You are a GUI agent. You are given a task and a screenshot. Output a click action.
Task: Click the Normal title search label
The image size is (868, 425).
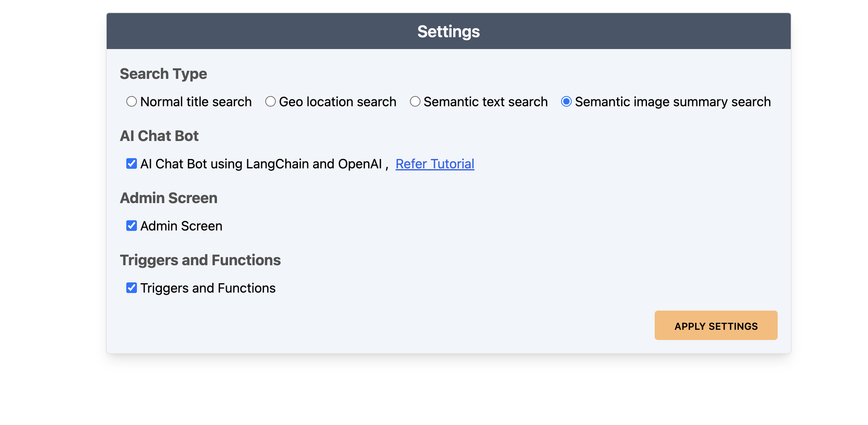tap(196, 102)
